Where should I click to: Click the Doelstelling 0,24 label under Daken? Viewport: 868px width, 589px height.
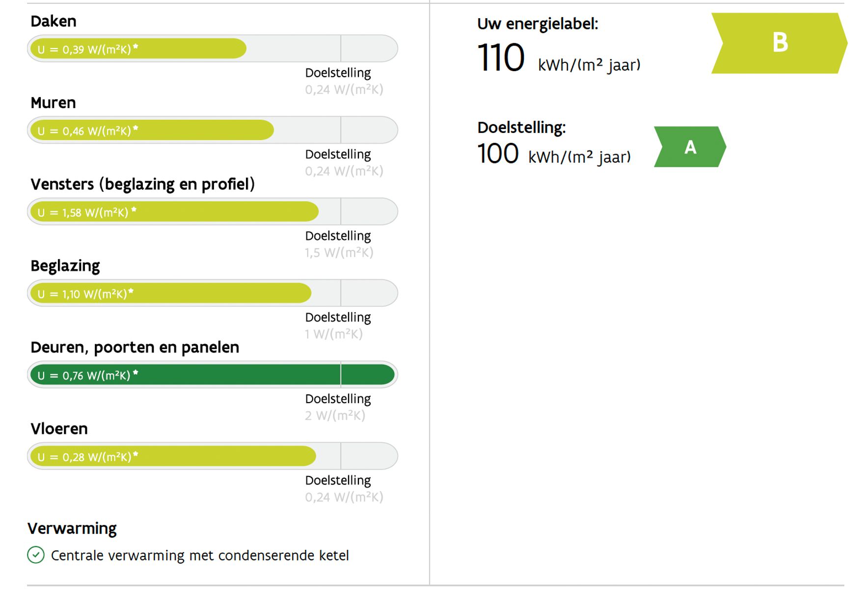click(x=344, y=81)
